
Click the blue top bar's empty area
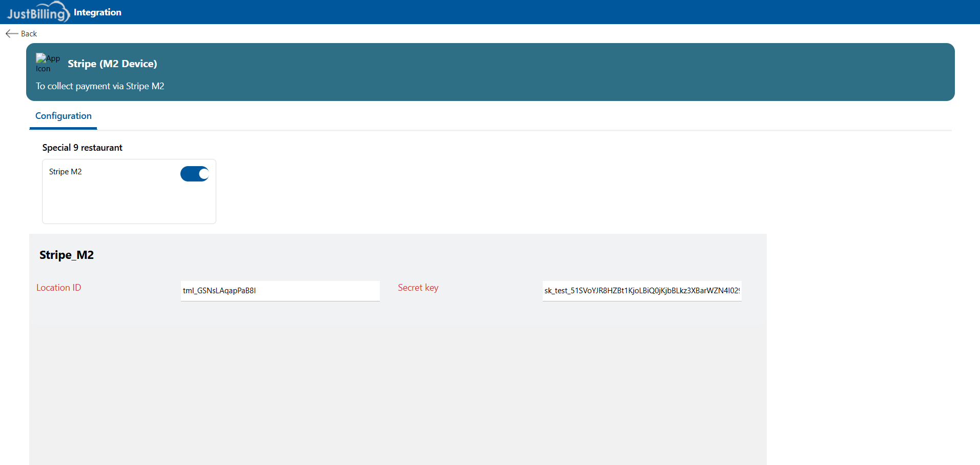(513, 12)
